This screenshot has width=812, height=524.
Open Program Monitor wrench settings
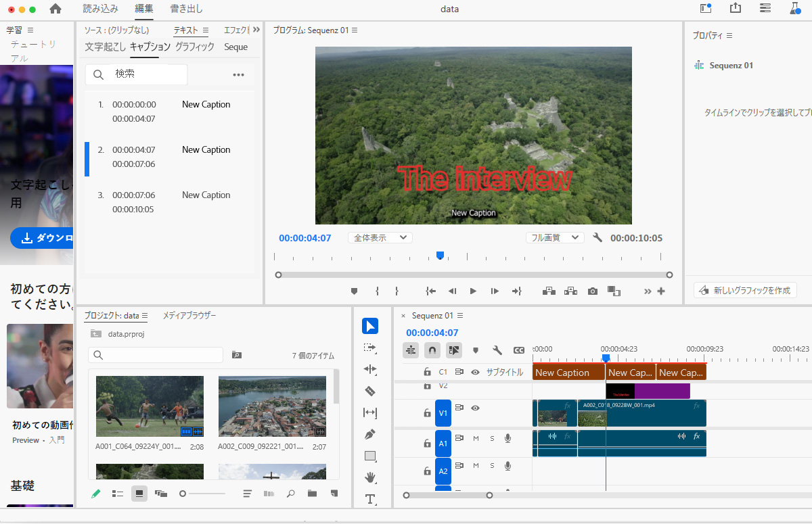[x=597, y=238]
